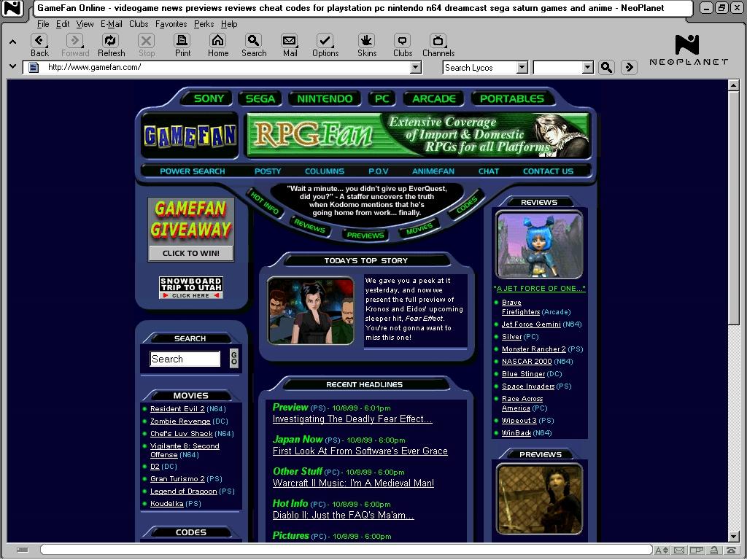Print the page using the toolbar

point(182,41)
